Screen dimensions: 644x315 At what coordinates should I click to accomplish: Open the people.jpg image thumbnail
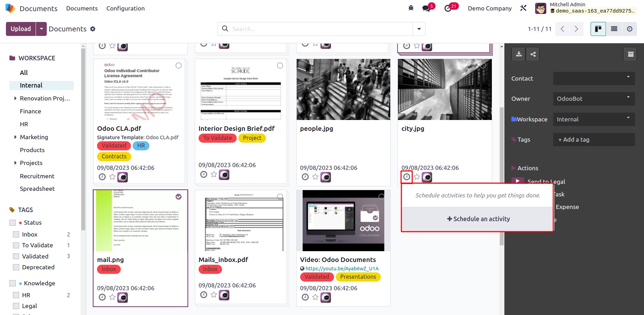[343, 89]
